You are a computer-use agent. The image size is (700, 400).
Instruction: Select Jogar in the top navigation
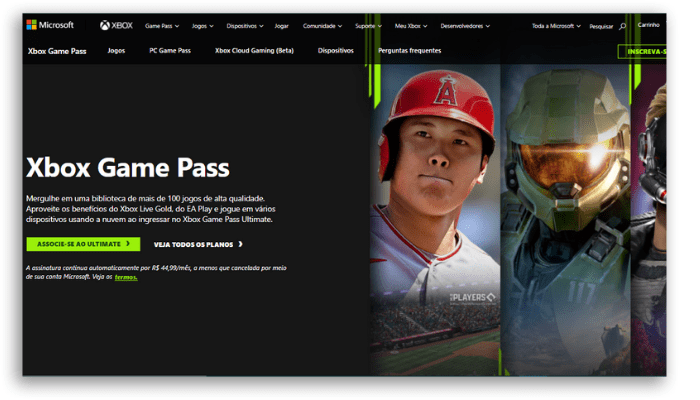[281, 26]
